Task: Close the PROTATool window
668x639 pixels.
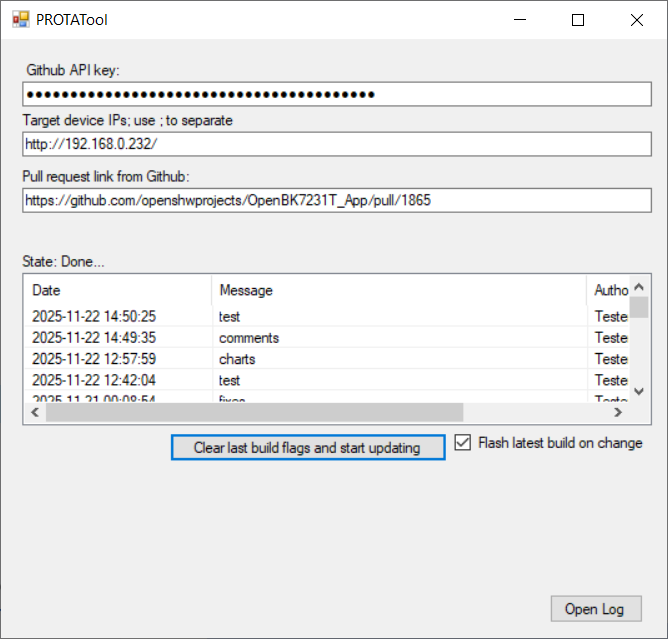Action: 637,20
